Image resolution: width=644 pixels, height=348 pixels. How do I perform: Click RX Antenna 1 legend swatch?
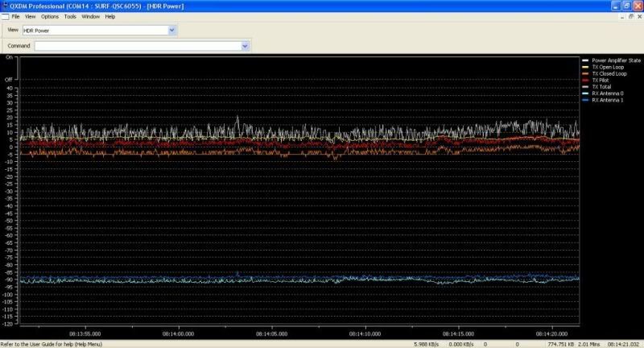click(585, 100)
